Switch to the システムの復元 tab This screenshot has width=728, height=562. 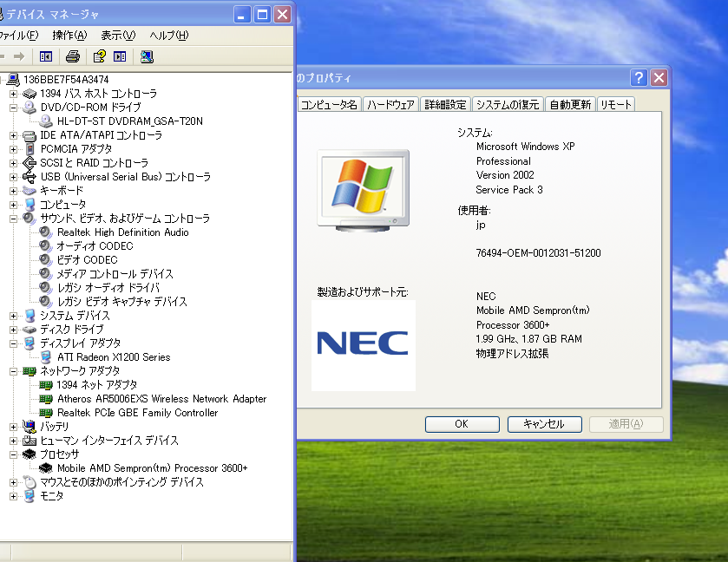(x=508, y=104)
